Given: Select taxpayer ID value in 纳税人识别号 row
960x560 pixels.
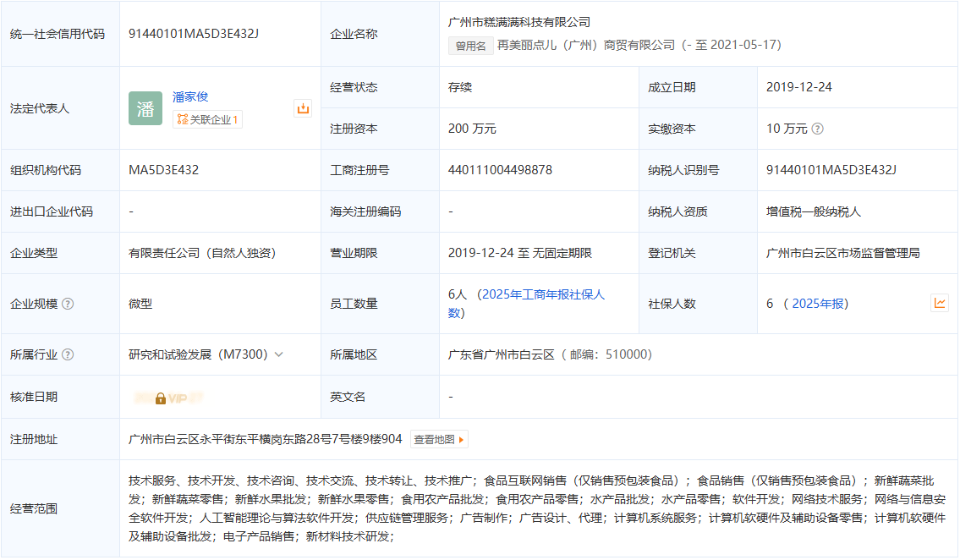Looking at the screenshot, I should click(x=831, y=169).
